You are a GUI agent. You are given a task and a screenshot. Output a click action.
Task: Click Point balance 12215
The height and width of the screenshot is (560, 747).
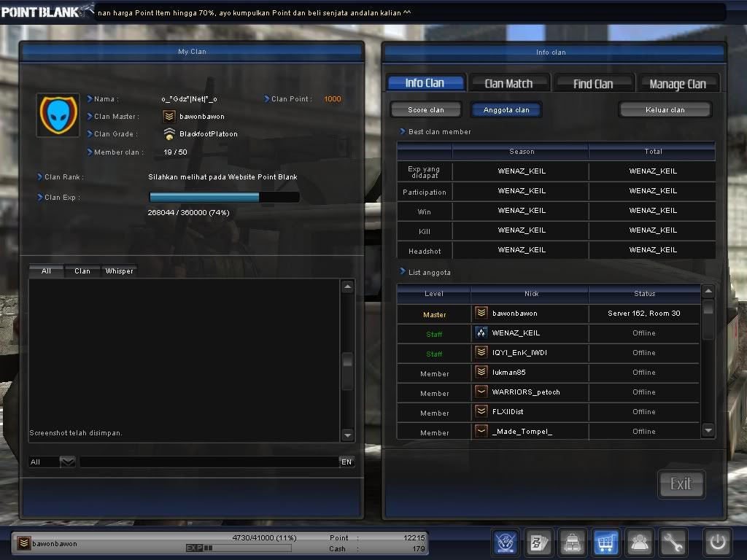(414, 537)
